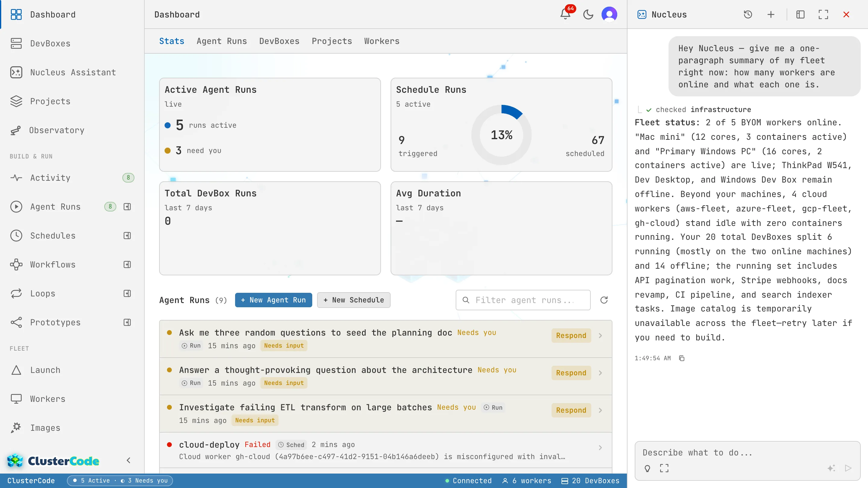Open Launch in Fleet section

(72, 370)
